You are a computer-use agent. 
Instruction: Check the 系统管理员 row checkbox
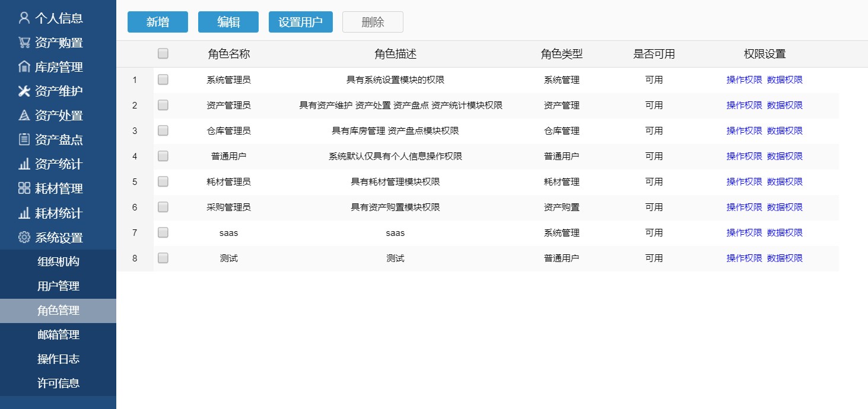(x=163, y=79)
